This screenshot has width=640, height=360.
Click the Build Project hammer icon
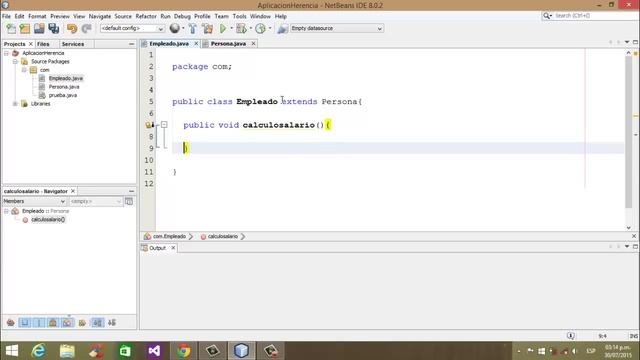pyautogui.click(x=193, y=28)
